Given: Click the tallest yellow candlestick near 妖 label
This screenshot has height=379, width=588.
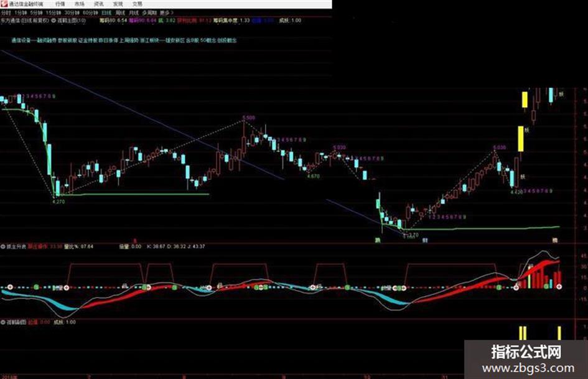Looking at the screenshot, I should pos(521,139).
